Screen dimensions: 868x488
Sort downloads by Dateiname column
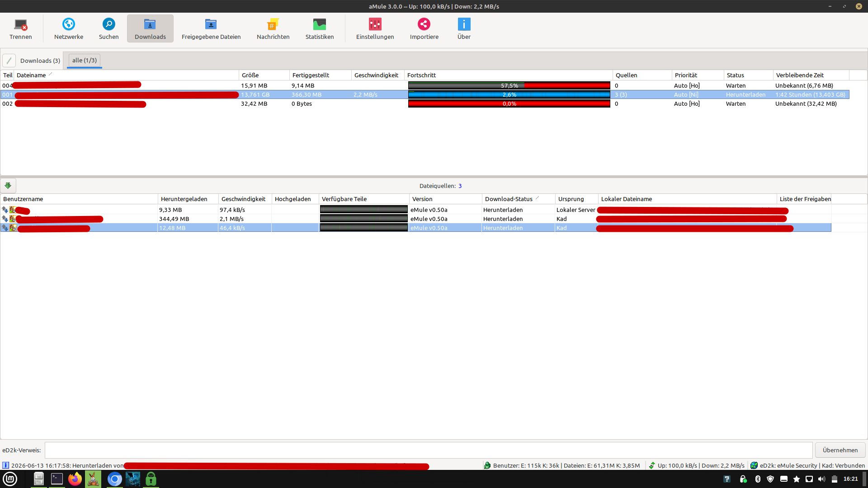coord(126,75)
